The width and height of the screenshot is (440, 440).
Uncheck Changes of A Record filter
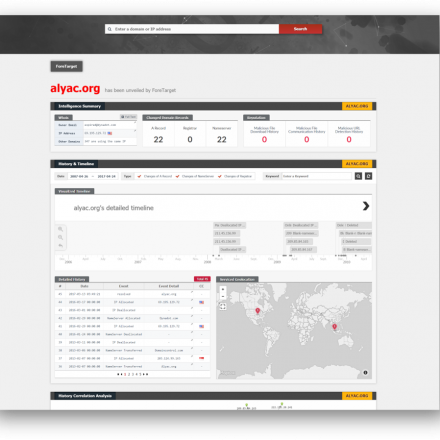tap(139, 176)
